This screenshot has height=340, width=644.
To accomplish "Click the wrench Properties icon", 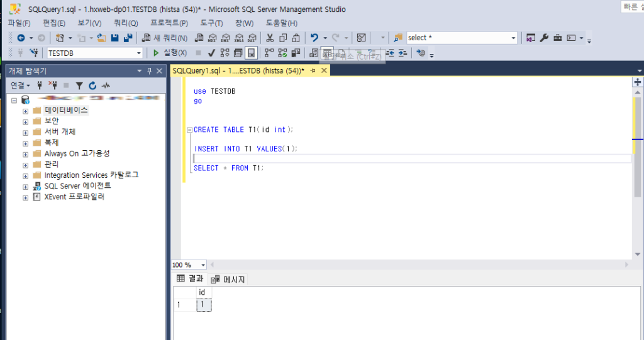I will tap(544, 38).
